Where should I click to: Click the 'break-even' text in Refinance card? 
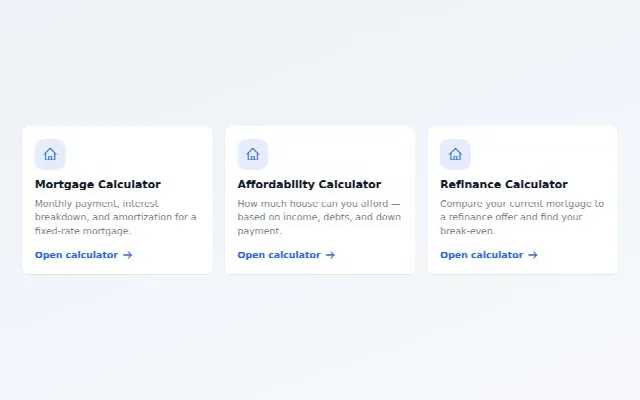coord(467,231)
